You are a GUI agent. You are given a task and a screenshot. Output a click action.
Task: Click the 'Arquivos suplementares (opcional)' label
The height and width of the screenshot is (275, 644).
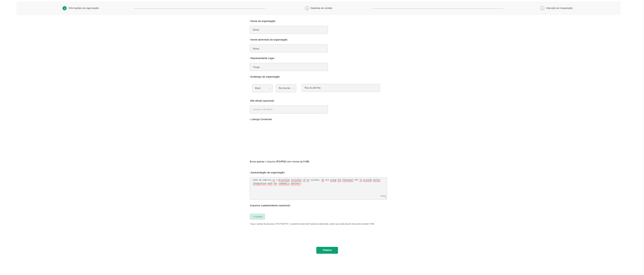coord(270,206)
